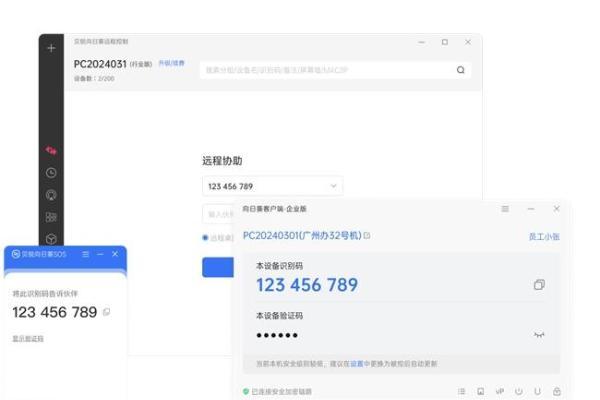Click the power icon in the client bottom toolbar
600x400 pixels.
(519, 391)
